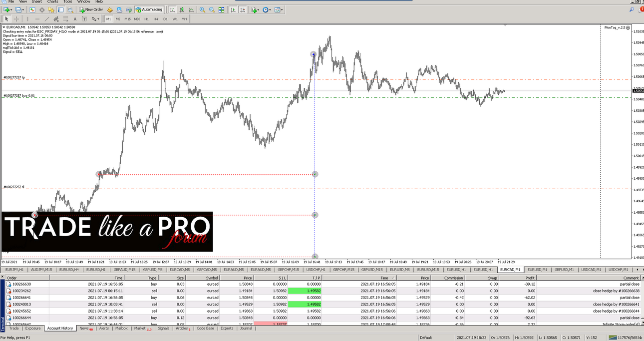
Task: Open the Charts menu
Action: tap(52, 2)
